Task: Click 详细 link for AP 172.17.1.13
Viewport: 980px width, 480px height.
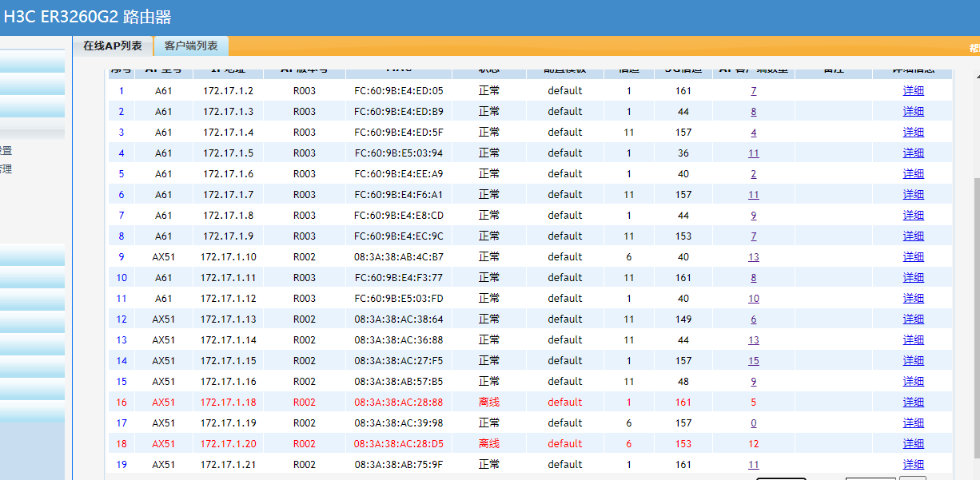Action: click(913, 319)
